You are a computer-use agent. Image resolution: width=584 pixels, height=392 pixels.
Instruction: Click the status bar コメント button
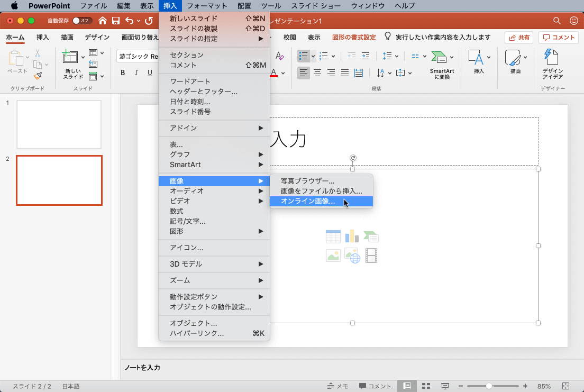[375, 386]
